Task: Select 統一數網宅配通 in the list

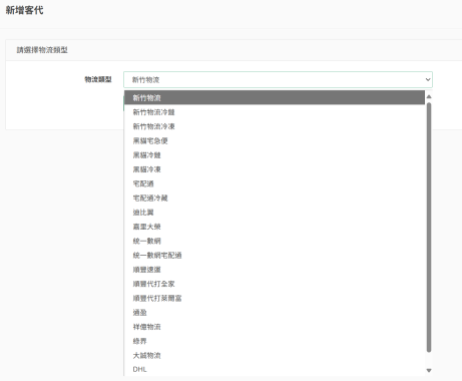Action: [275, 255]
